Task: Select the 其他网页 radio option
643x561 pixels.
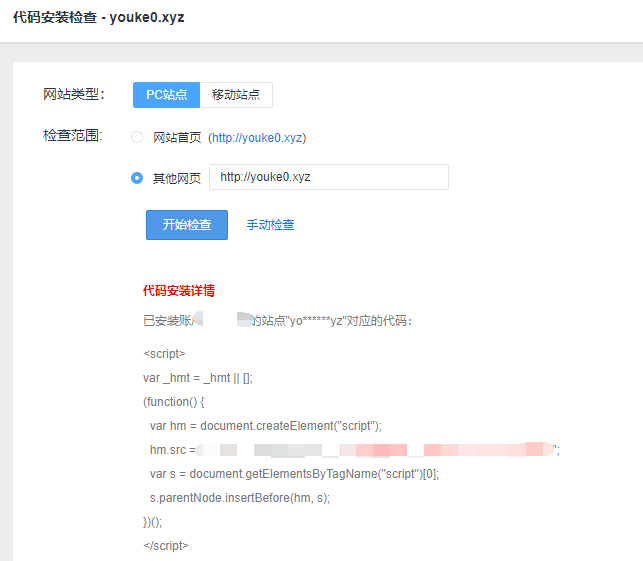Action: [137, 178]
